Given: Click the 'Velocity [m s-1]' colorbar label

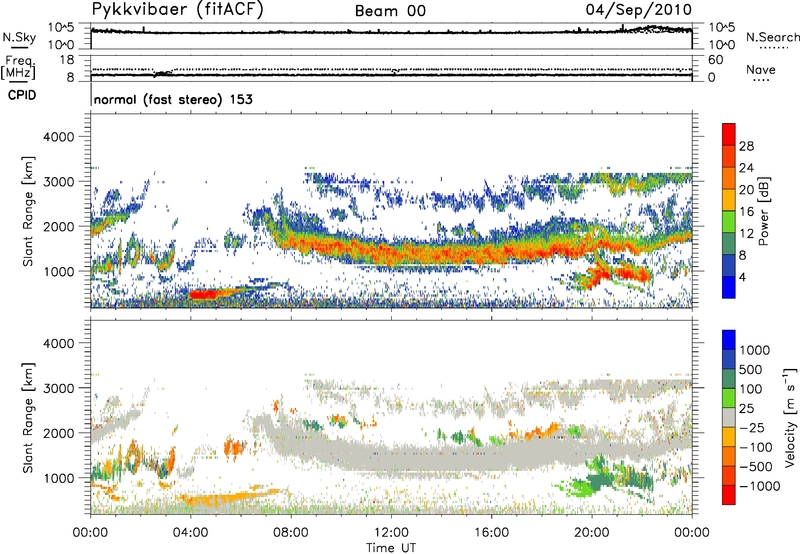Looking at the screenshot, I should pyautogui.click(x=790, y=417).
